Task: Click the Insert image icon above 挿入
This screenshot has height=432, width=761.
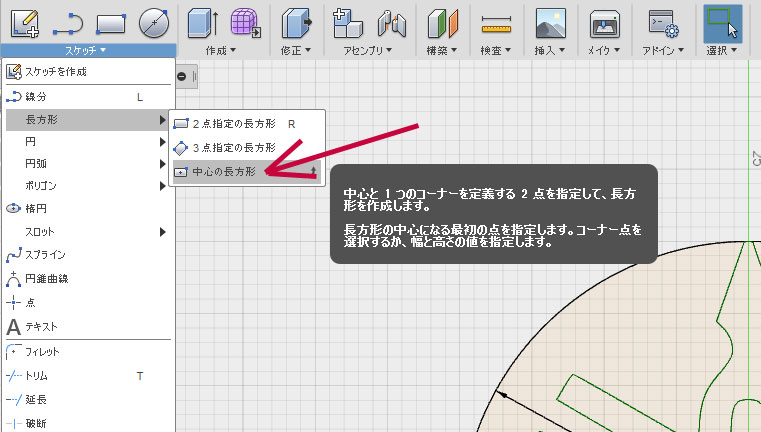Action: pos(548,21)
